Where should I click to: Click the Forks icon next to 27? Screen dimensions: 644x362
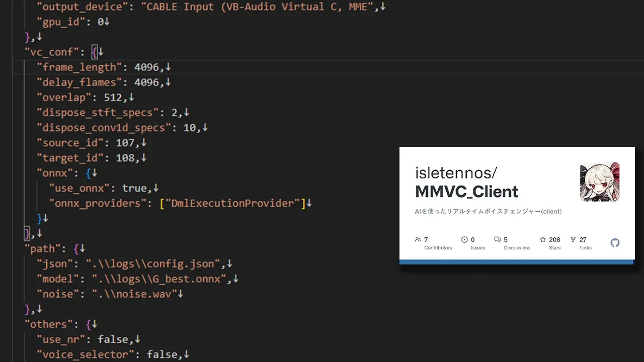(x=573, y=240)
